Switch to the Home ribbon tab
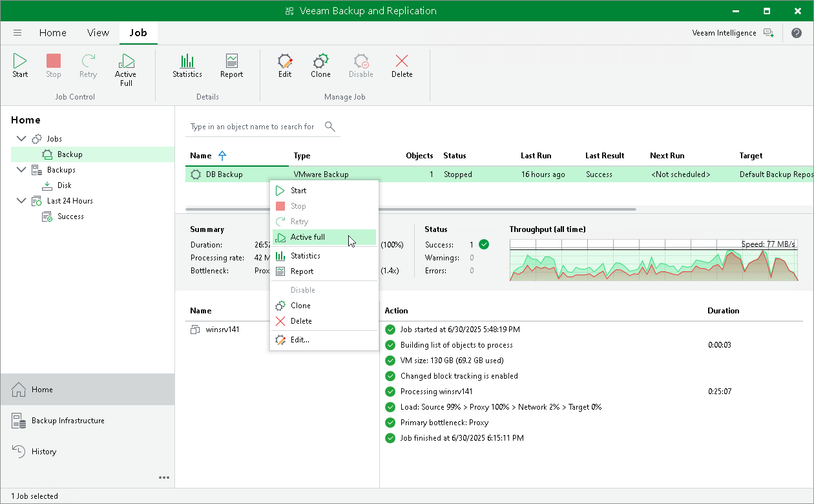This screenshot has height=504, width=814. point(53,33)
